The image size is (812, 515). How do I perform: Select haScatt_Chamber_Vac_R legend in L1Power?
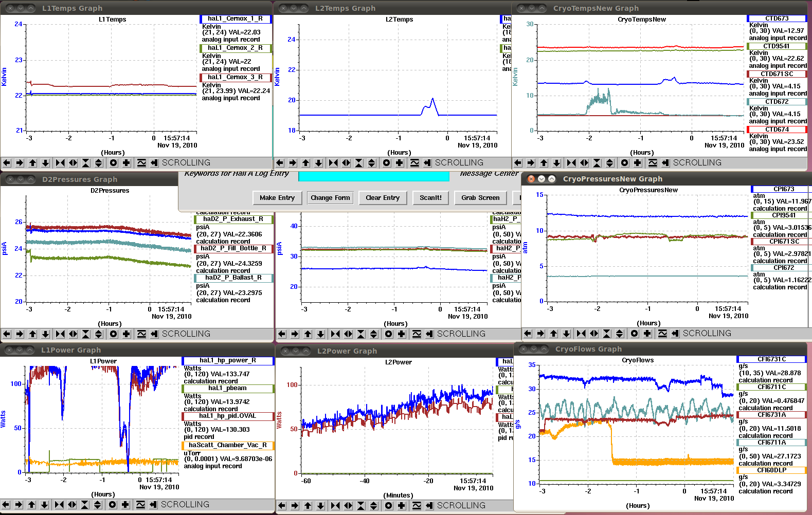[228, 445]
